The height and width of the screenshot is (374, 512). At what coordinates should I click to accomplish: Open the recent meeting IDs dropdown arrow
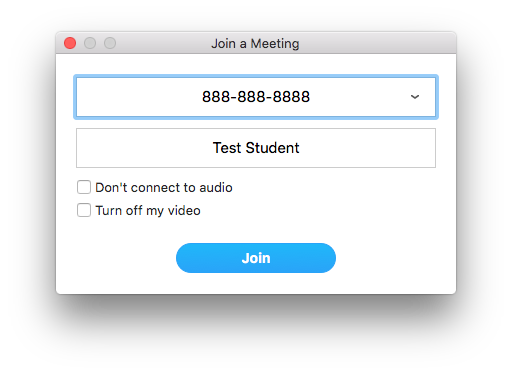tap(415, 97)
